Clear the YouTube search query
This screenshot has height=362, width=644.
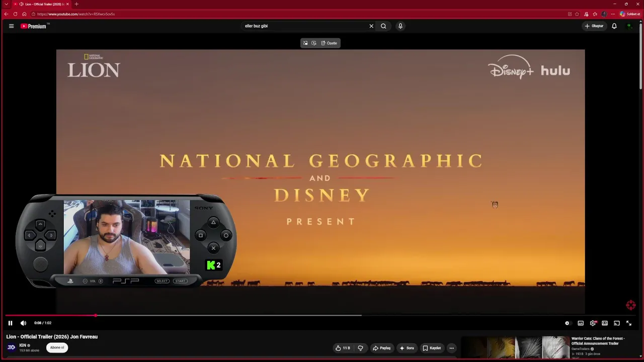click(x=371, y=26)
